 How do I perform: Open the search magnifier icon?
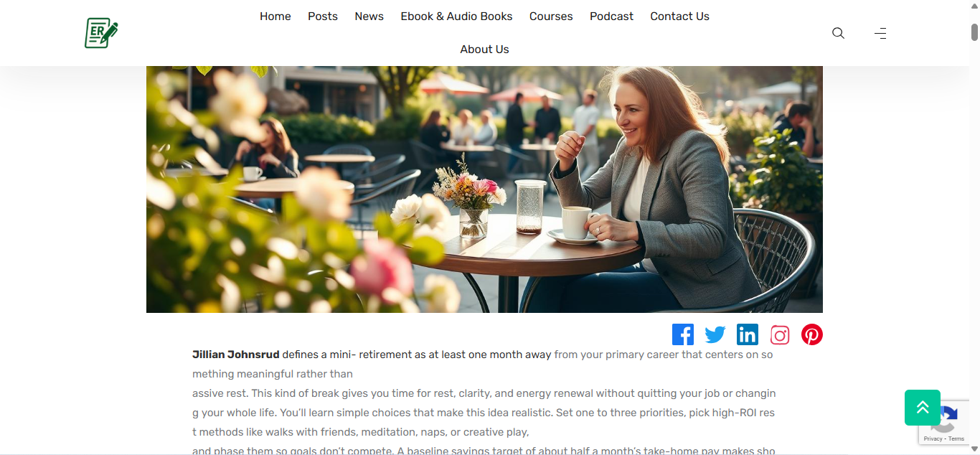pos(838,33)
